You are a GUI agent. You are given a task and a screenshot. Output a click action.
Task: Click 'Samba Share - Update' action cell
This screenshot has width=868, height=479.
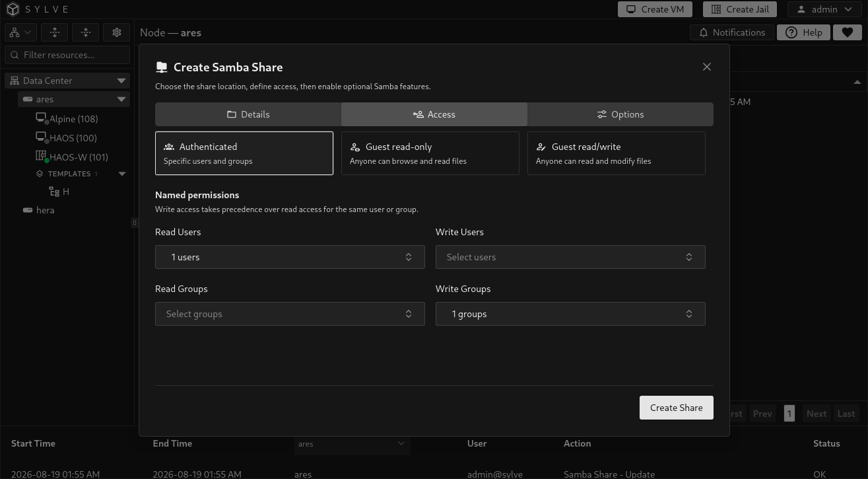tap(609, 474)
